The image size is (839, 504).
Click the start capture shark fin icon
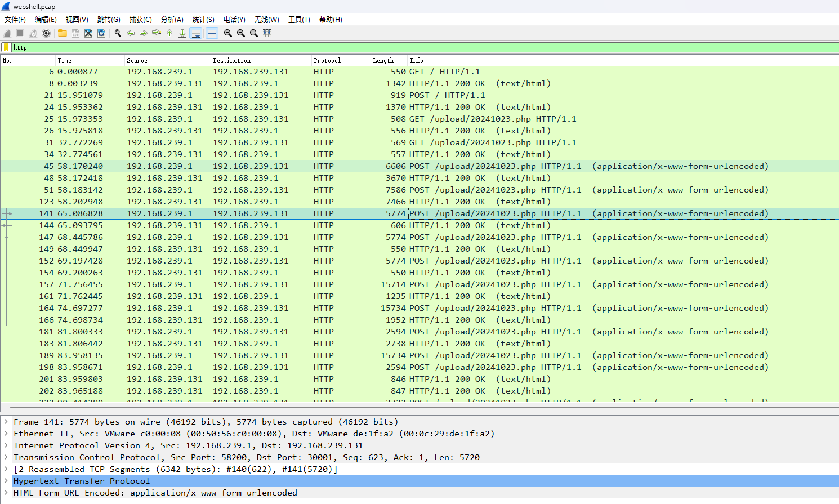pyautogui.click(x=7, y=33)
